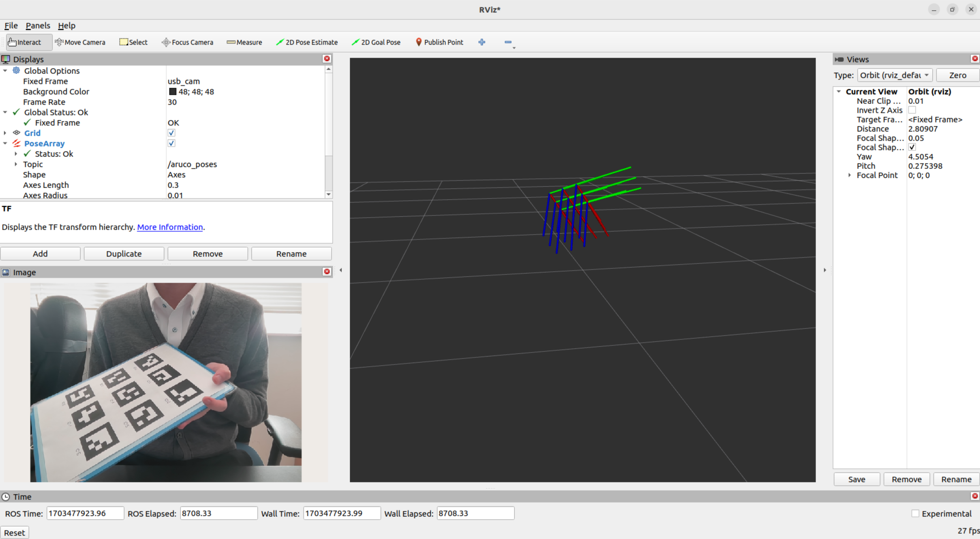Choose the Select tool

point(133,42)
